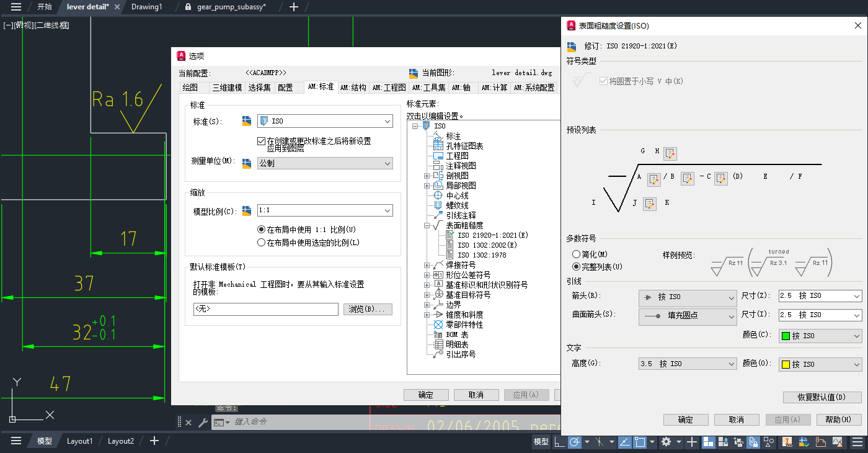Open the hamburger menu beside the 开始 tab
868x453 pixels.
(x=16, y=7)
